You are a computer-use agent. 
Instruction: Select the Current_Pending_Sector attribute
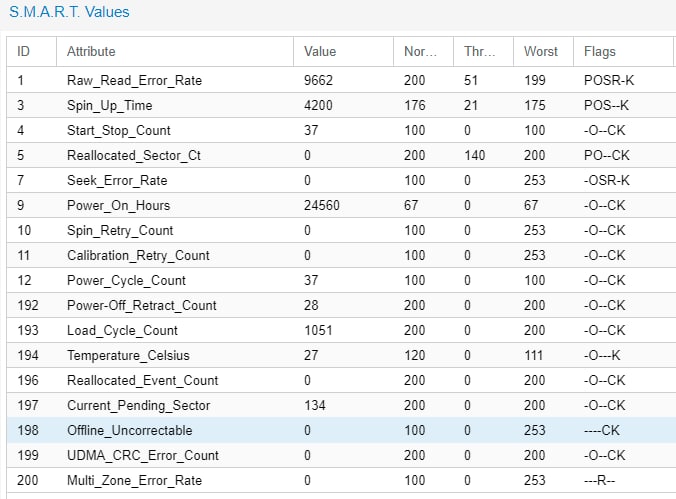138,405
